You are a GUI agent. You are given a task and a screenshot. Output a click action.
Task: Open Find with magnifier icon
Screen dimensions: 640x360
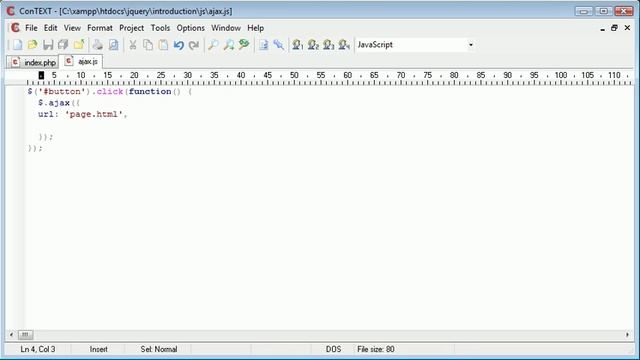(213, 45)
